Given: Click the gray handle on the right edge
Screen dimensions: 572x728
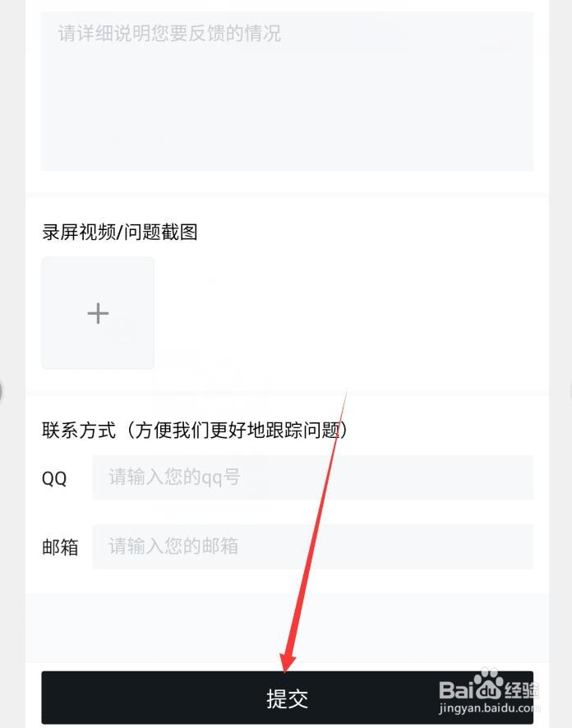Looking at the screenshot, I should [570, 391].
